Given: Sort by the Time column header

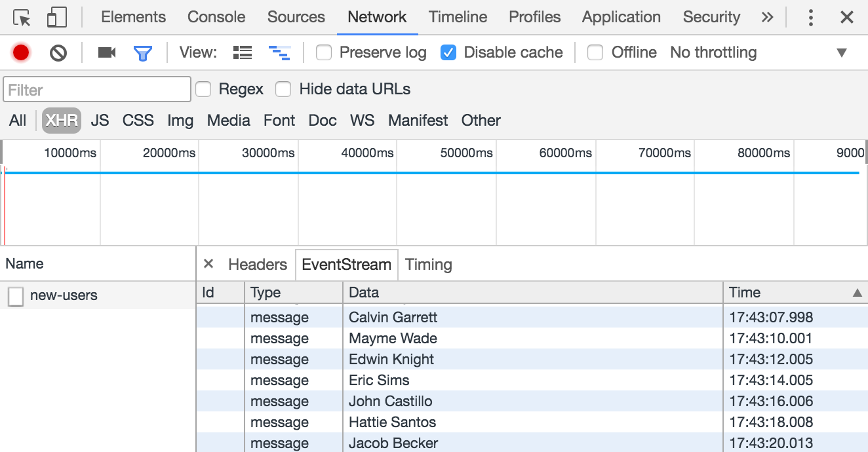Looking at the screenshot, I should (x=787, y=293).
